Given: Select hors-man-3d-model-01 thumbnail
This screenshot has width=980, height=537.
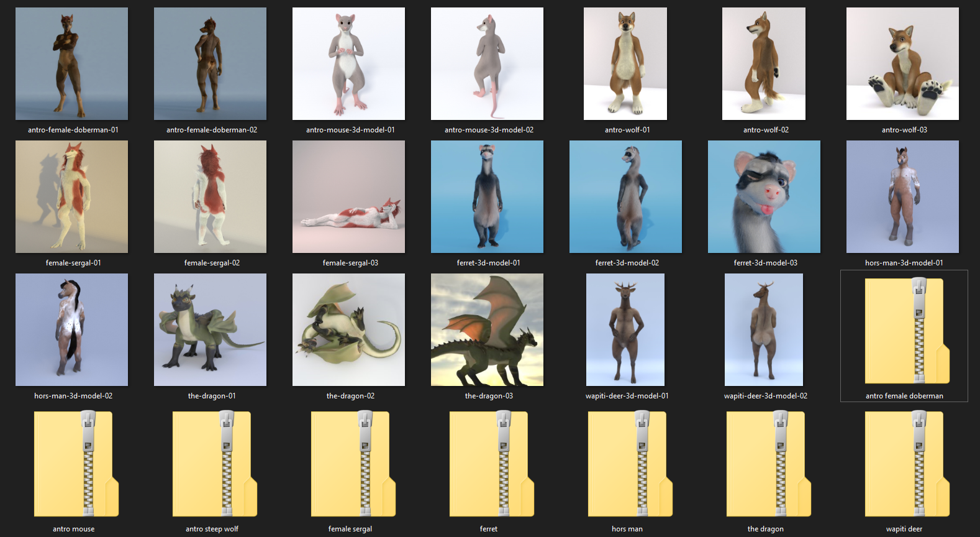Looking at the screenshot, I should [x=902, y=196].
